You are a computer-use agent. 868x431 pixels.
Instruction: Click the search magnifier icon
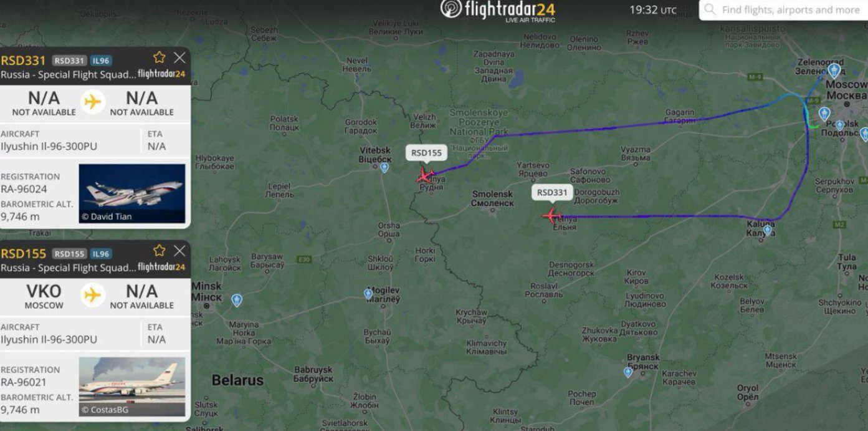click(x=710, y=9)
